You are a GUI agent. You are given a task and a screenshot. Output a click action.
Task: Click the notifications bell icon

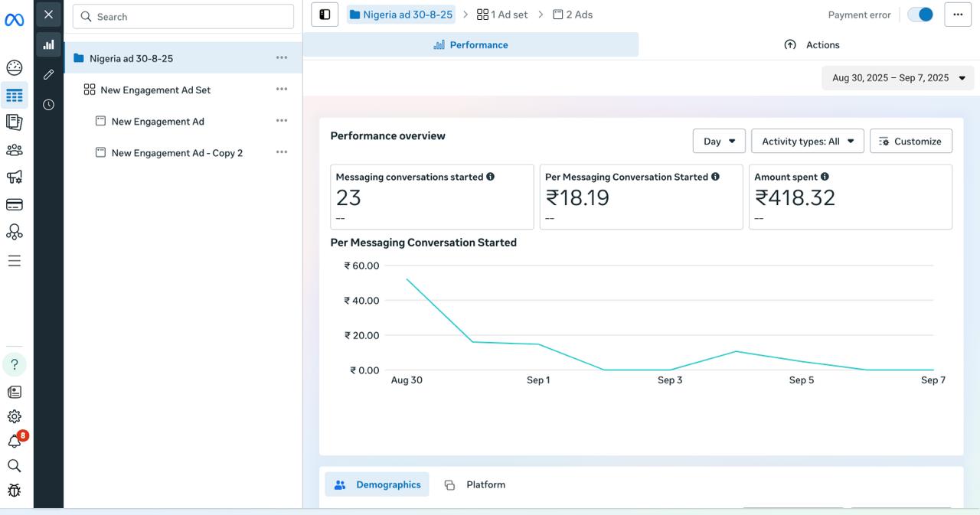point(14,442)
